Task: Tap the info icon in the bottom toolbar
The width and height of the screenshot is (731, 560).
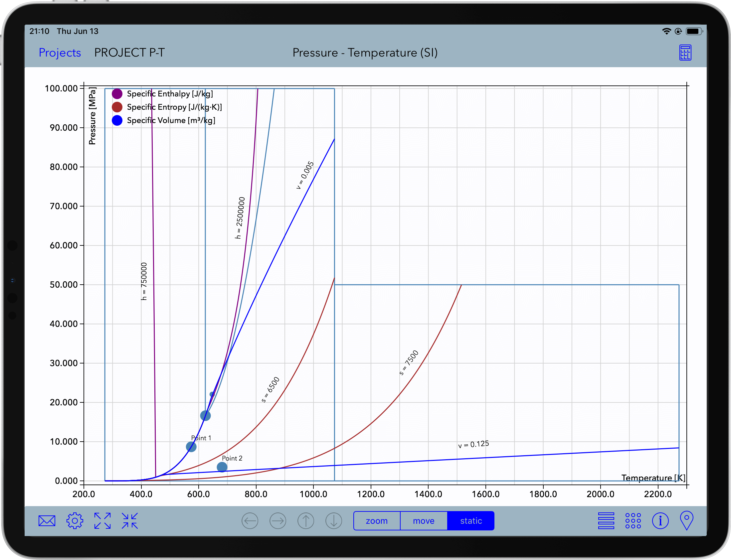Action: coord(660,520)
